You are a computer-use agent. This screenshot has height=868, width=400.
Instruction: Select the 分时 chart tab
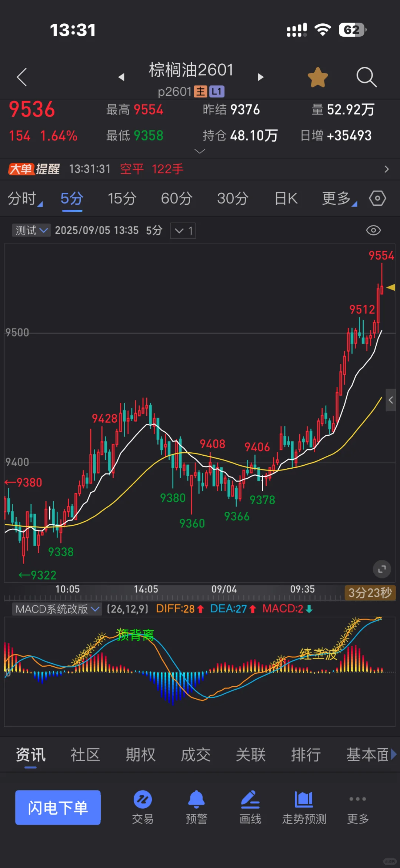24,199
